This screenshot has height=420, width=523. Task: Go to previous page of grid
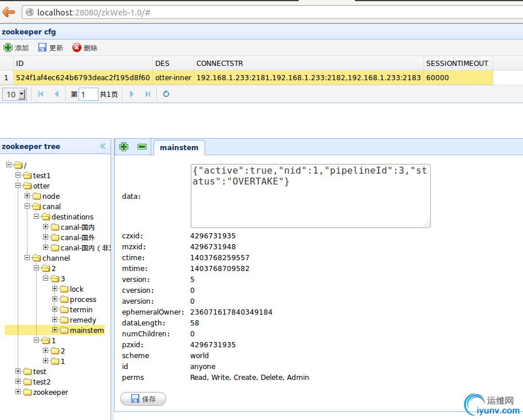tap(57, 94)
